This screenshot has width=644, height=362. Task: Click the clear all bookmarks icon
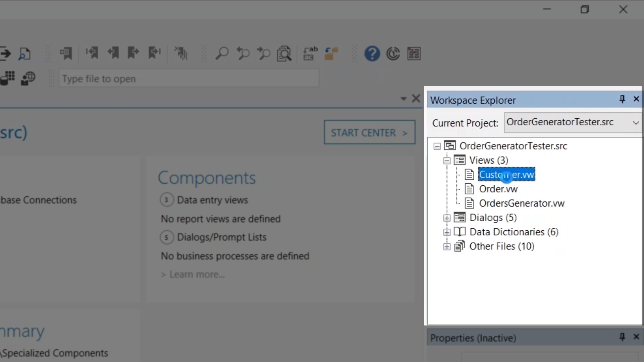coord(181,53)
